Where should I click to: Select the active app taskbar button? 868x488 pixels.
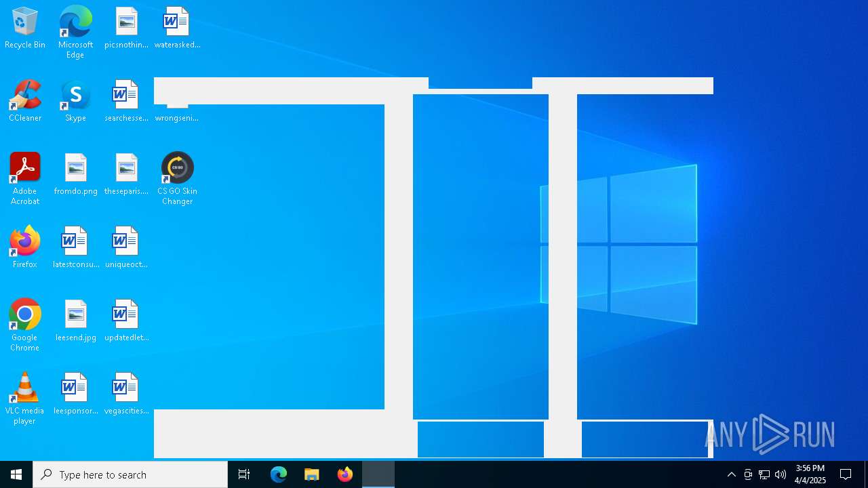378,474
